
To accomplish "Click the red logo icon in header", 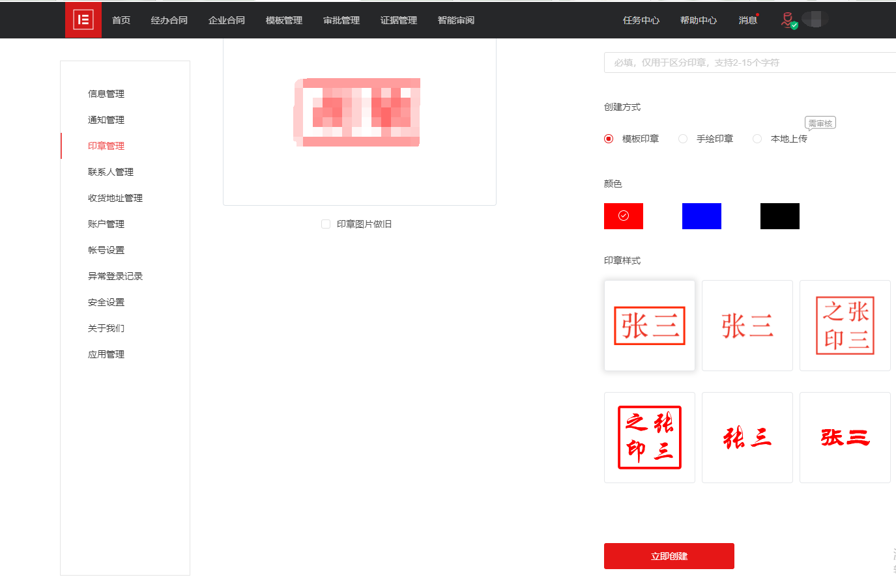I will [x=83, y=20].
